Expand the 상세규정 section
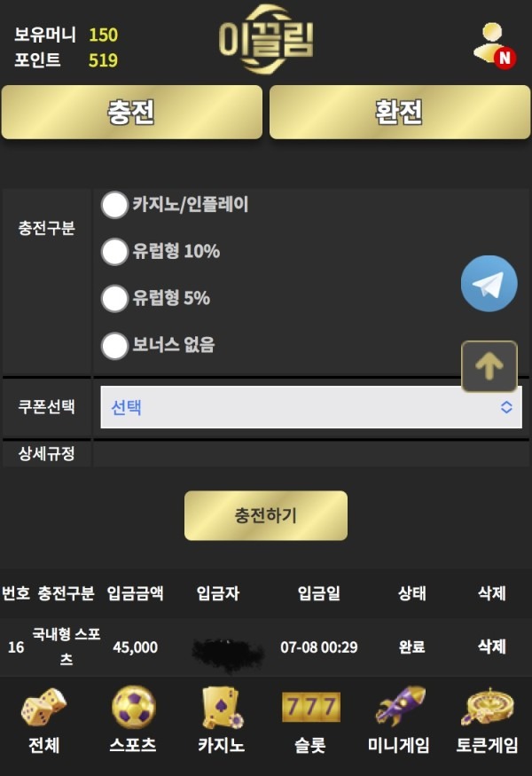Image resolution: width=532 pixels, height=776 pixels. [x=48, y=453]
